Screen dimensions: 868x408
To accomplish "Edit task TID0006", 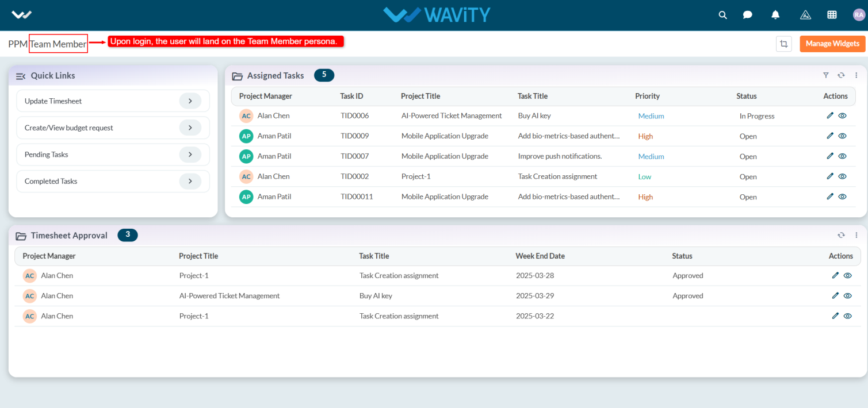I will (830, 116).
